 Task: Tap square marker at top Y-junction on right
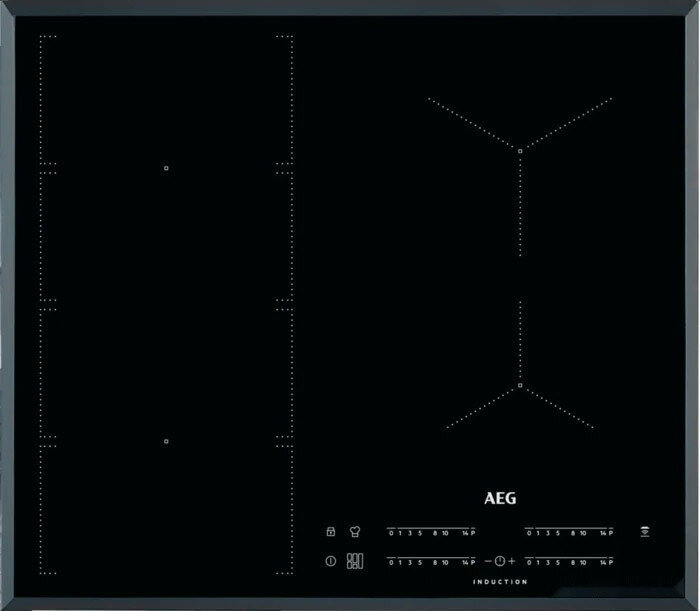[520, 151]
